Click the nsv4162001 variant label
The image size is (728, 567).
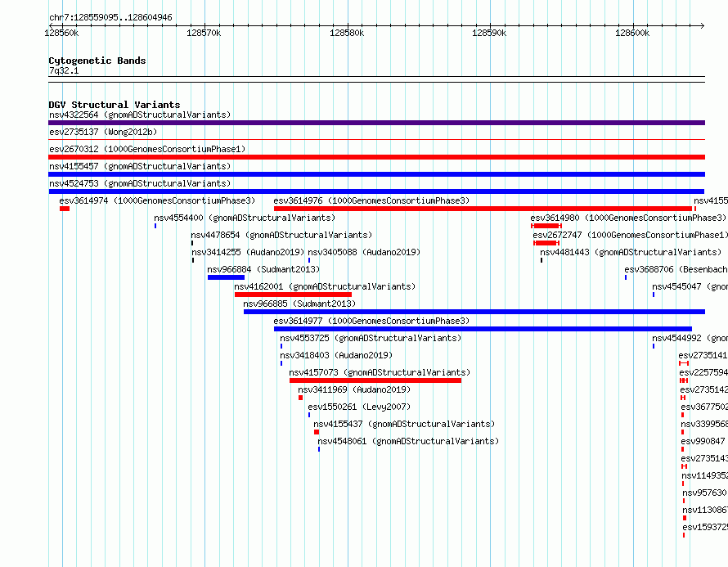click(325, 286)
